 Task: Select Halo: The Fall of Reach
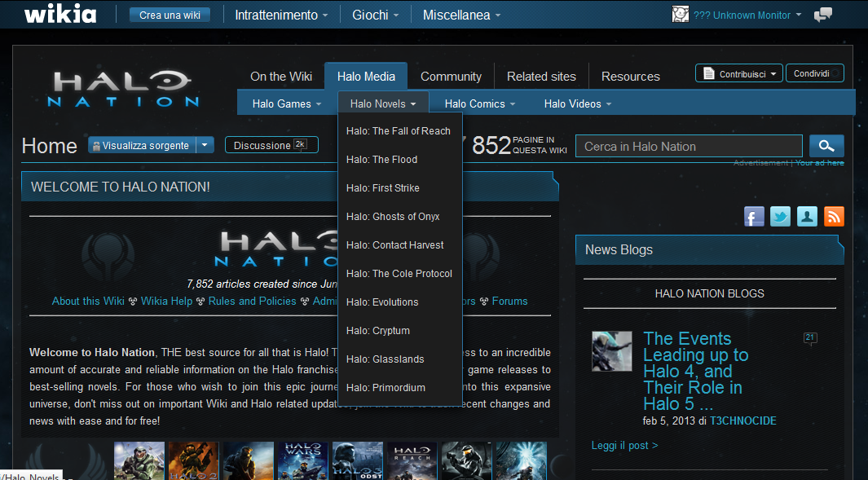(x=399, y=131)
